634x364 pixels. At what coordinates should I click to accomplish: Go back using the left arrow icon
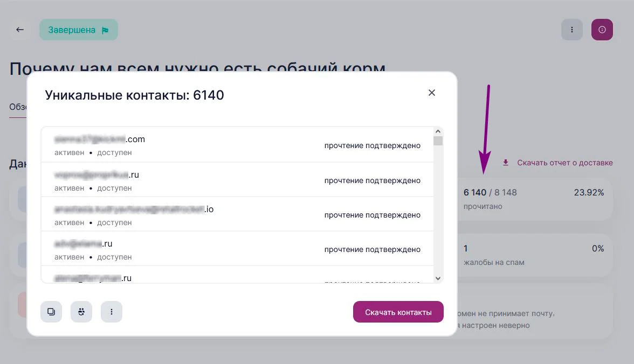coord(20,30)
